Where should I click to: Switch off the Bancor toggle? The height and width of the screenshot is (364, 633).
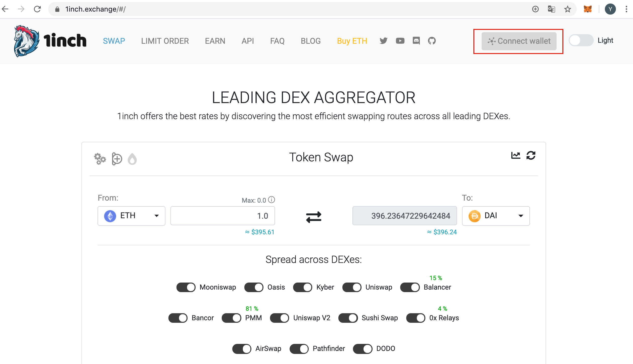point(178,318)
